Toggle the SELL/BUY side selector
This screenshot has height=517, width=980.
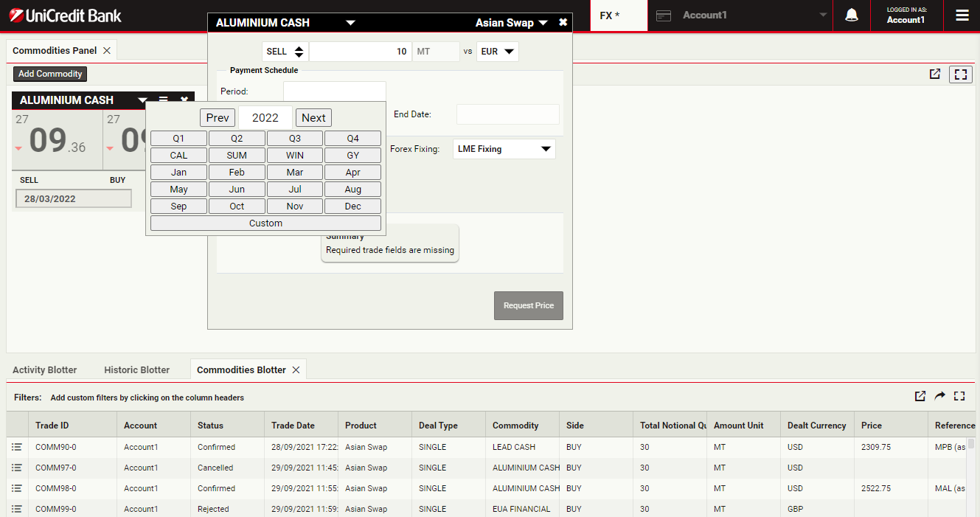285,52
